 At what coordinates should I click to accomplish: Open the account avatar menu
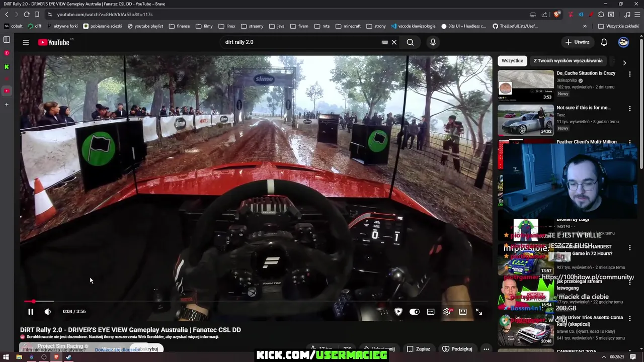[x=623, y=42]
